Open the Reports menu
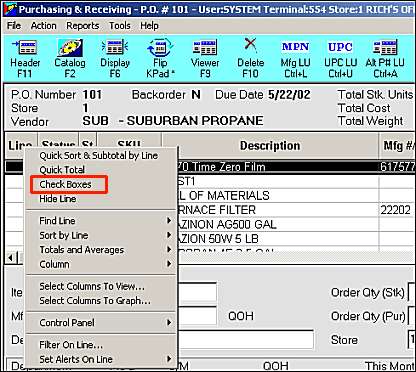The width and height of the screenshot is (416, 372). (x=83, y=26)
